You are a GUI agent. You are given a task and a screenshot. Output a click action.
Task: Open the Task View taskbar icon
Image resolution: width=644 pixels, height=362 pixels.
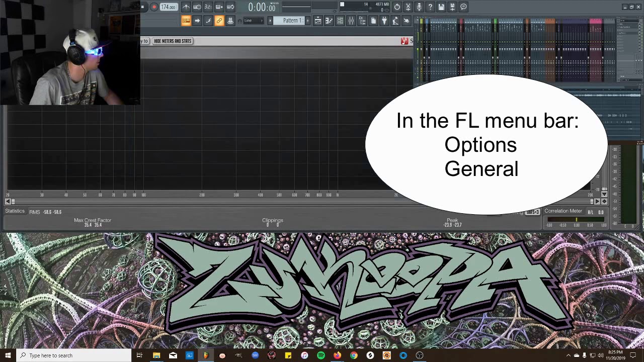[139, 355]
